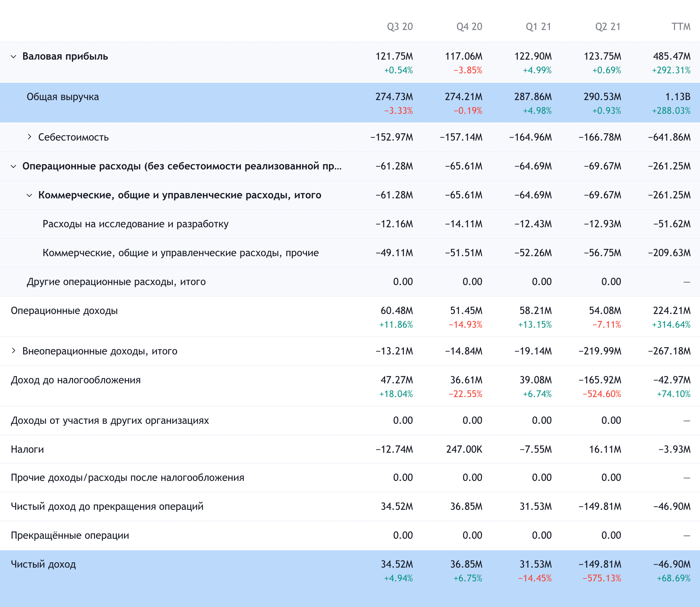
Task: Select the Q1 21 column header
Action: [538, 27]
